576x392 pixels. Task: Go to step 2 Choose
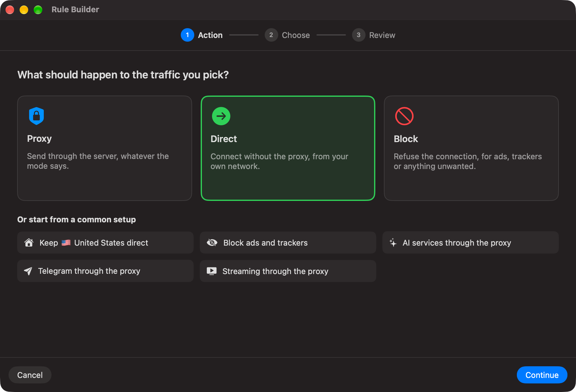click(287, 35)
